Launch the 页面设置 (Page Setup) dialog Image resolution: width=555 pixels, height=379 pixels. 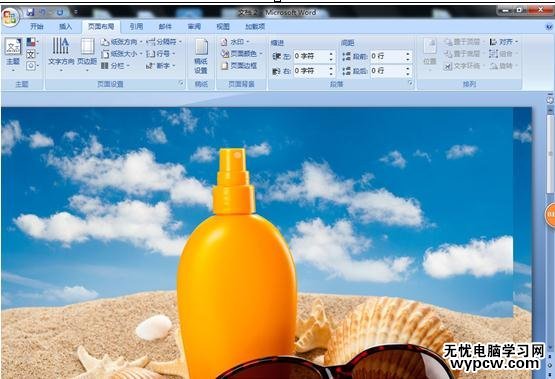pos(181,84)
